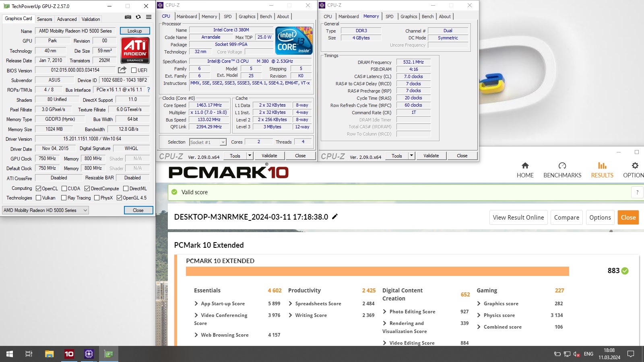Screen dimensions: 644x362
Task: Click the PCMark 10 taskbar icon
Action: pos(69,354)
